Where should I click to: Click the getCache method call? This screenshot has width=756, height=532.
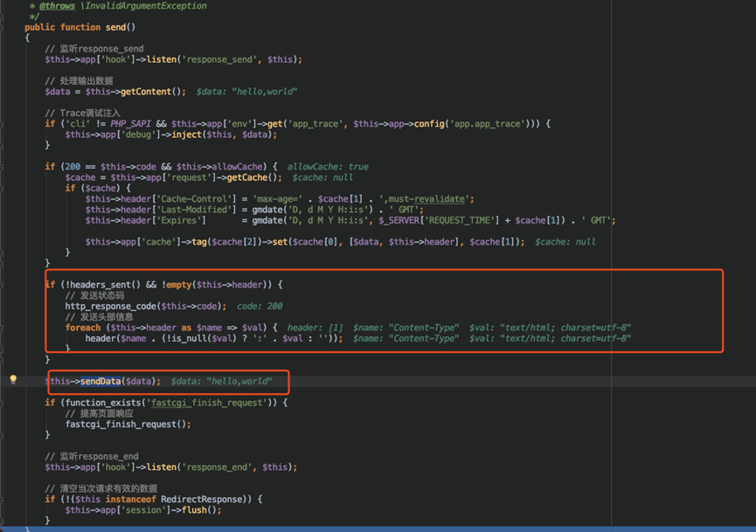pyautogui.click(x=246, y=177)
